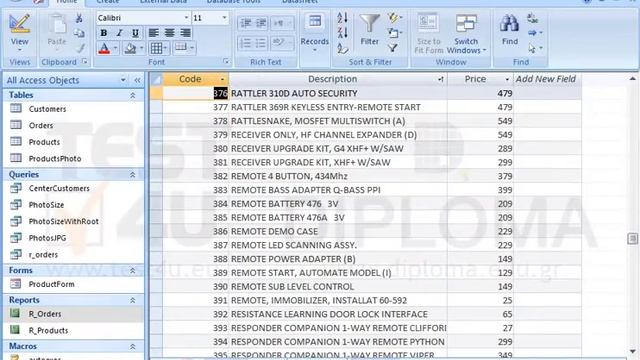Open the Select pointer icon menu

tap(535, 49)
